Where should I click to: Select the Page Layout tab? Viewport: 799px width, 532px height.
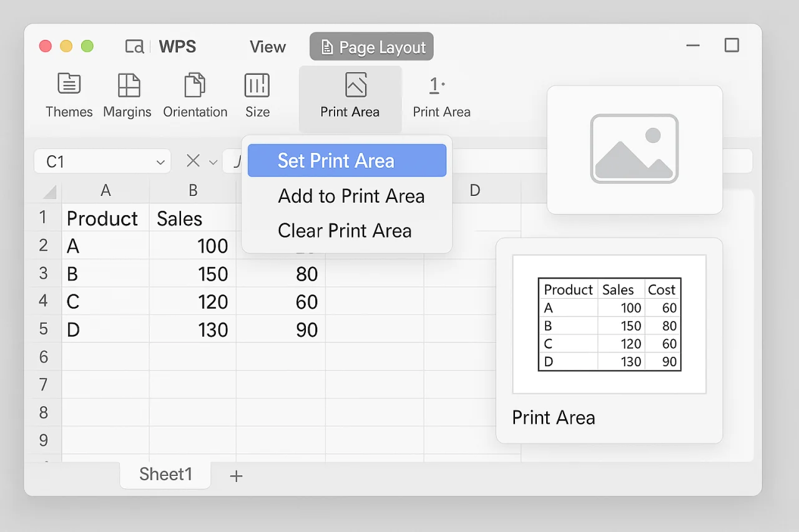coord(371,47)
